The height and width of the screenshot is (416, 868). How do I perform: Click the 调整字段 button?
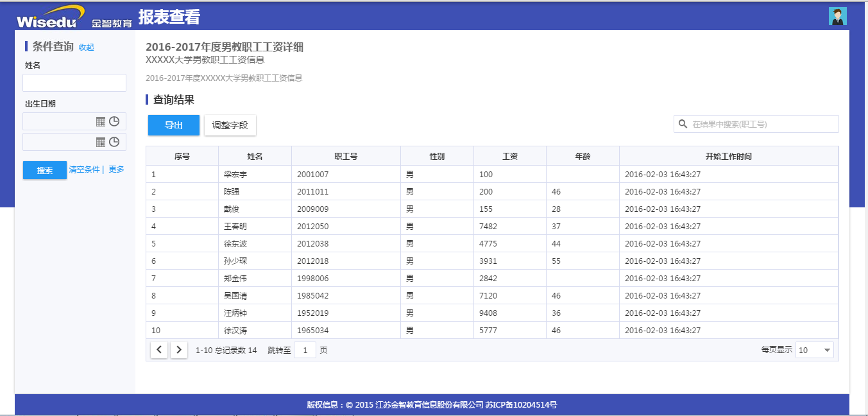click(x=230, y=125)
